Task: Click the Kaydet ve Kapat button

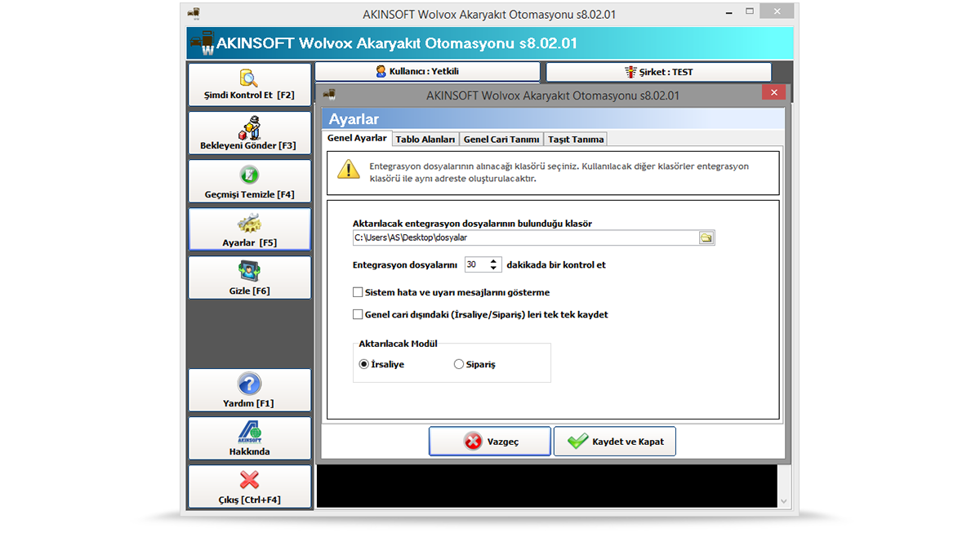Action: point(615,441)
